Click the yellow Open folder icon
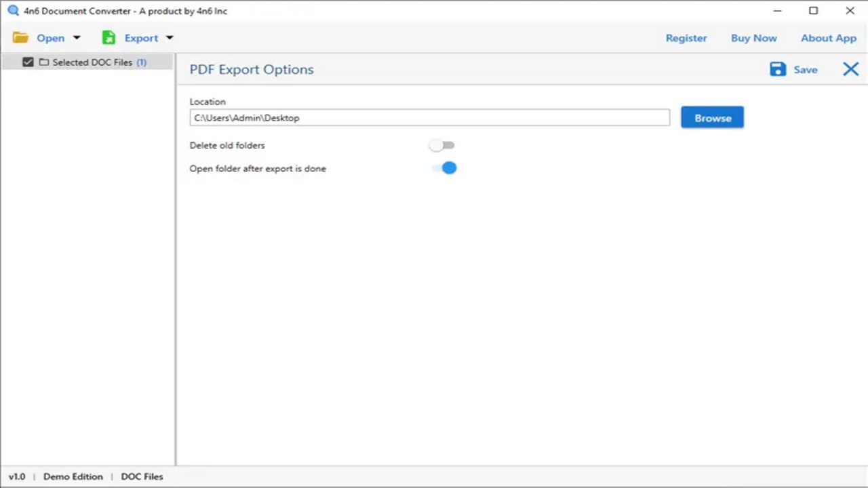The width and height of the screenshot is (868, 488). click(20, 38)
